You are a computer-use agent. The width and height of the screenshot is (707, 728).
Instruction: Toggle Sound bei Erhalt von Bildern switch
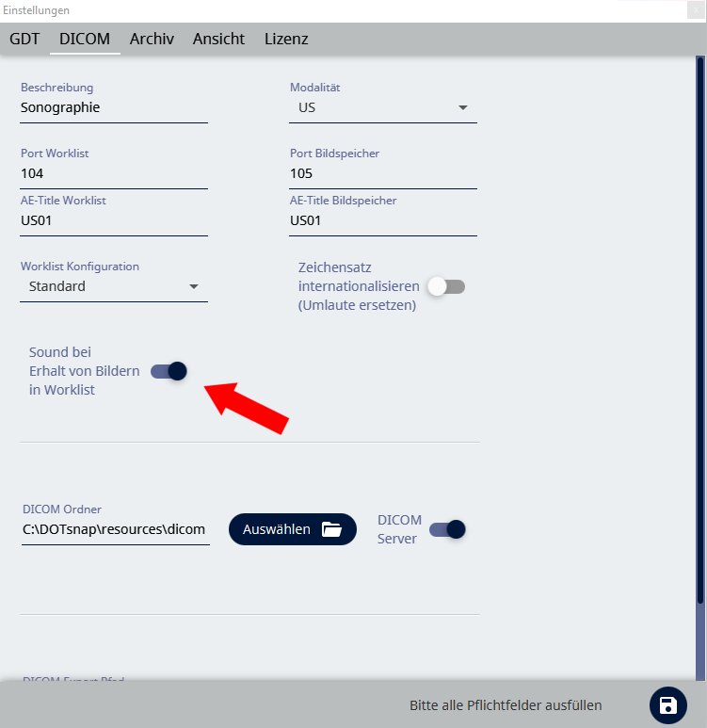pyautogui.click(x=169, y=371)
